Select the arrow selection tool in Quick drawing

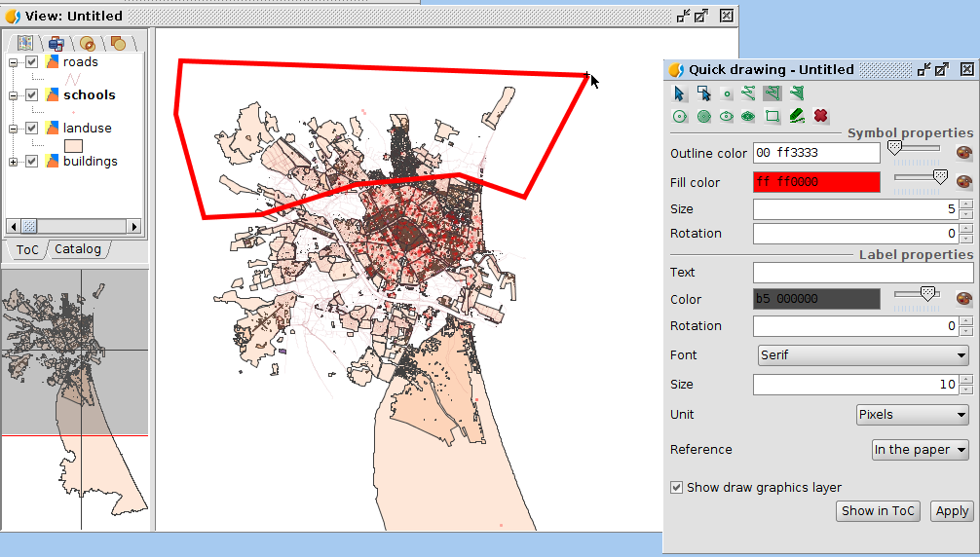pyautogui.click(x=680, y=93)
